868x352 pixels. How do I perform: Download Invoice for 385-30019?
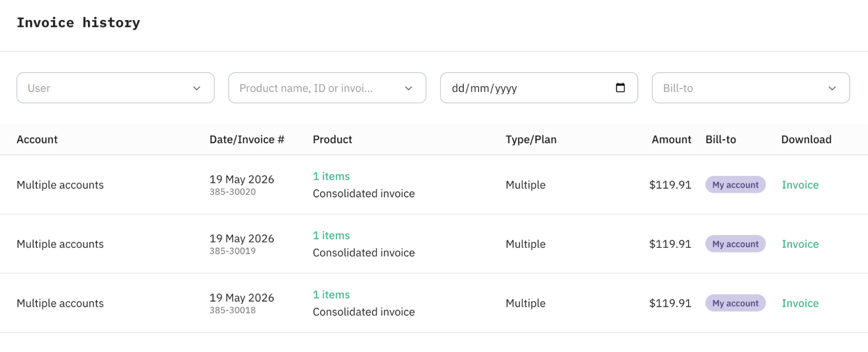click(x=800, y=244)
